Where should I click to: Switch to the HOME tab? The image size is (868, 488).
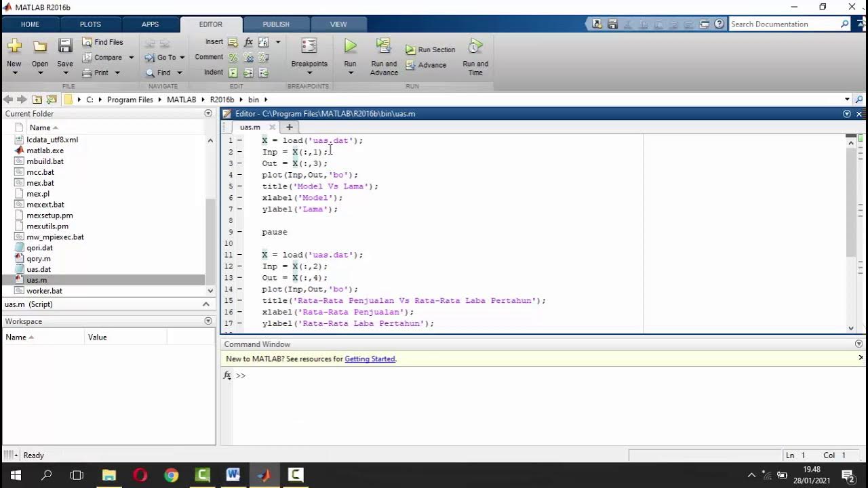30,24
